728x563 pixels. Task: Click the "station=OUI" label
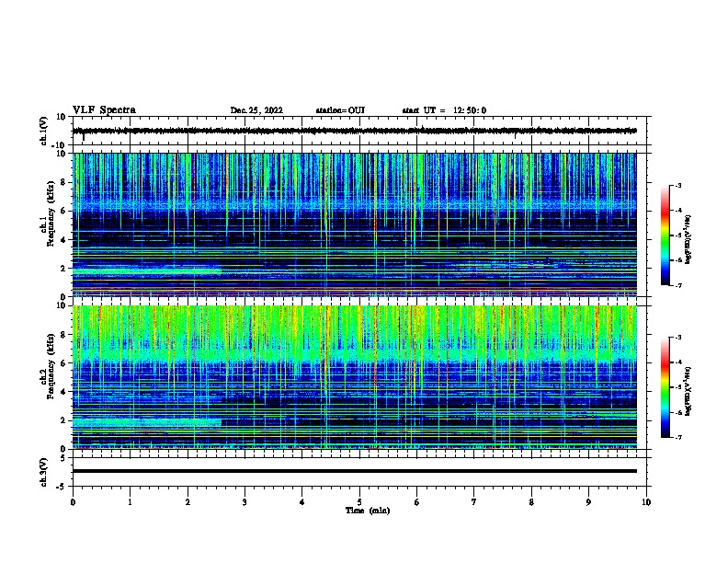pos(340,110)
